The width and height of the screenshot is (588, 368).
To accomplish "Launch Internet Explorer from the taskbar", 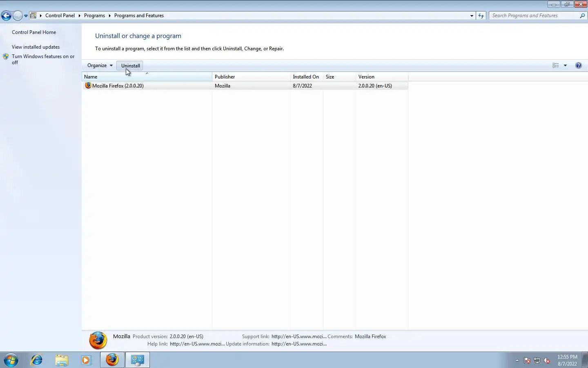I will coord(37,360).
